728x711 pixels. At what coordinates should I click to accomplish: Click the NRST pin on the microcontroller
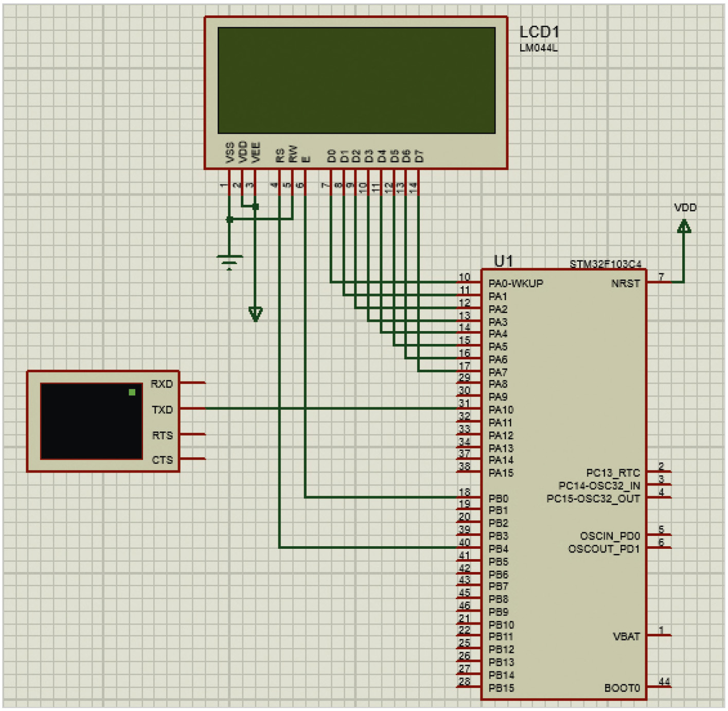[626, 284]
